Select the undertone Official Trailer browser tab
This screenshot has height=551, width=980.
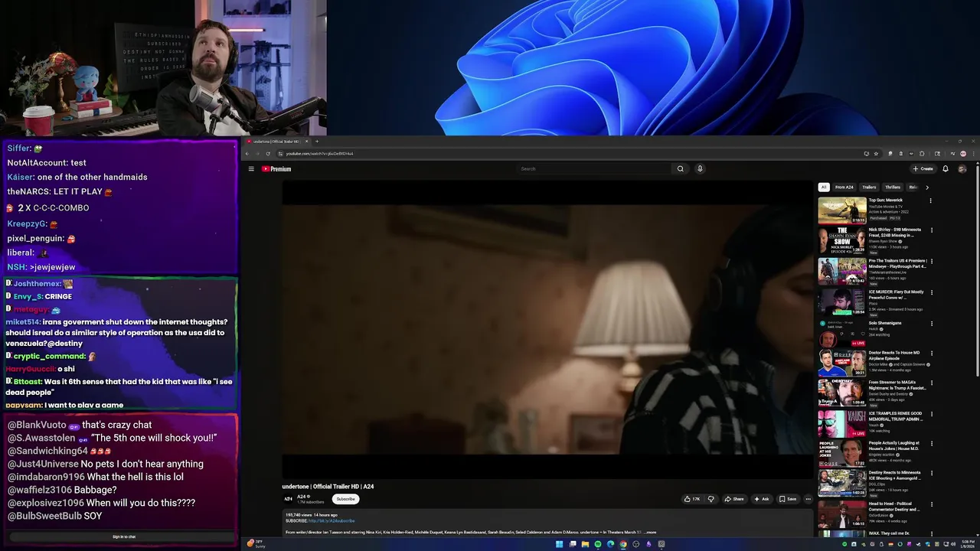tap(277, 141)
